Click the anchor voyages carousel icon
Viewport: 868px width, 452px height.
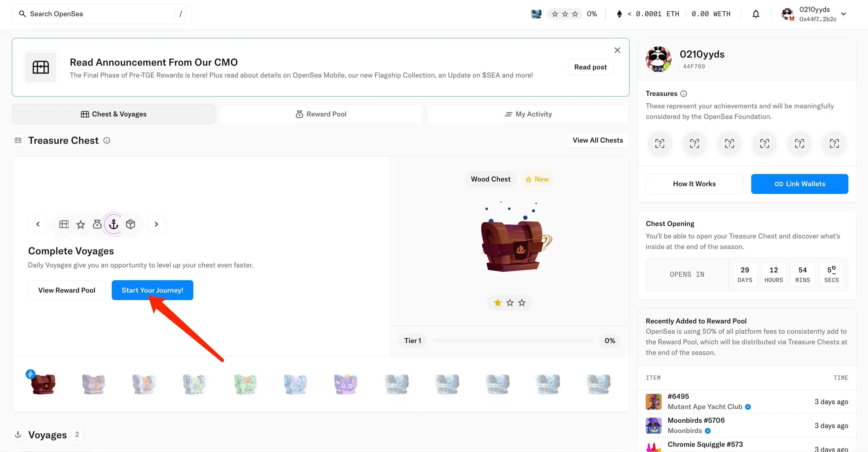click(114, 224)
